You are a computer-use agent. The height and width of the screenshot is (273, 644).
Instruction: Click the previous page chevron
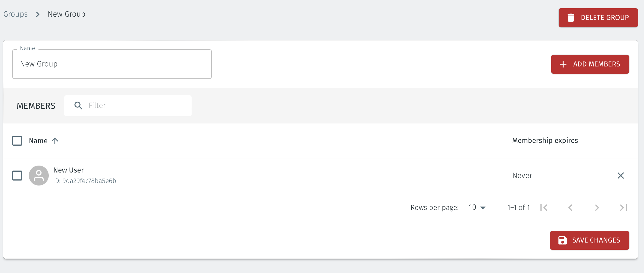570,207
